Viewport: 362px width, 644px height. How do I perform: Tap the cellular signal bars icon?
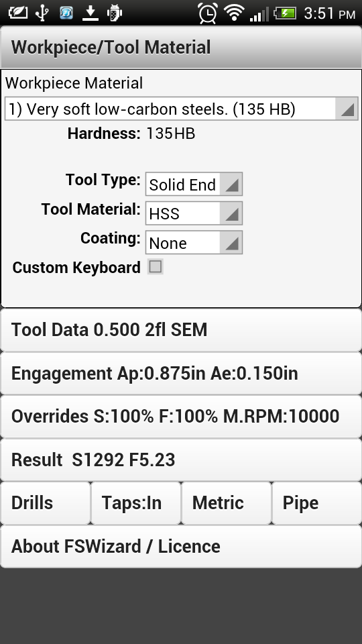click(x=259, y=13)
